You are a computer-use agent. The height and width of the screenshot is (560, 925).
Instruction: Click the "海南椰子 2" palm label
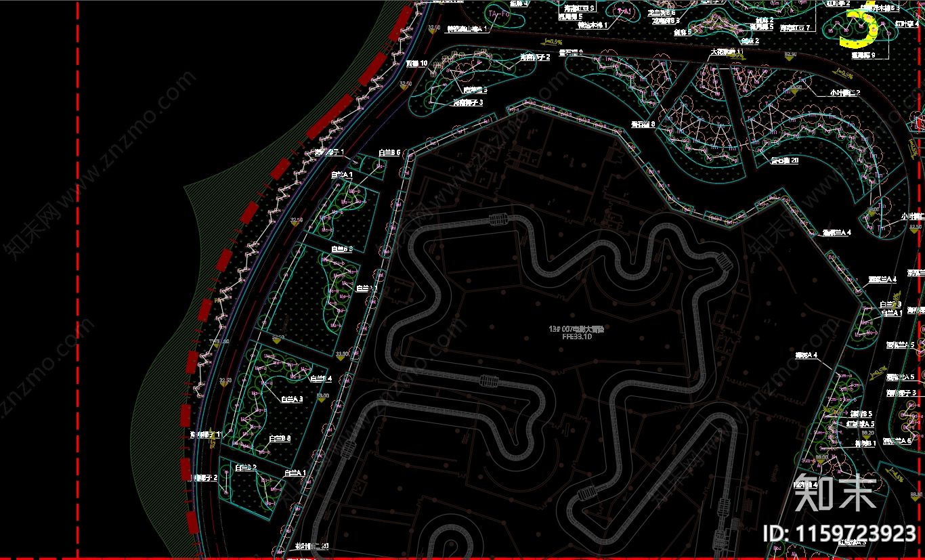click(535, 58)
